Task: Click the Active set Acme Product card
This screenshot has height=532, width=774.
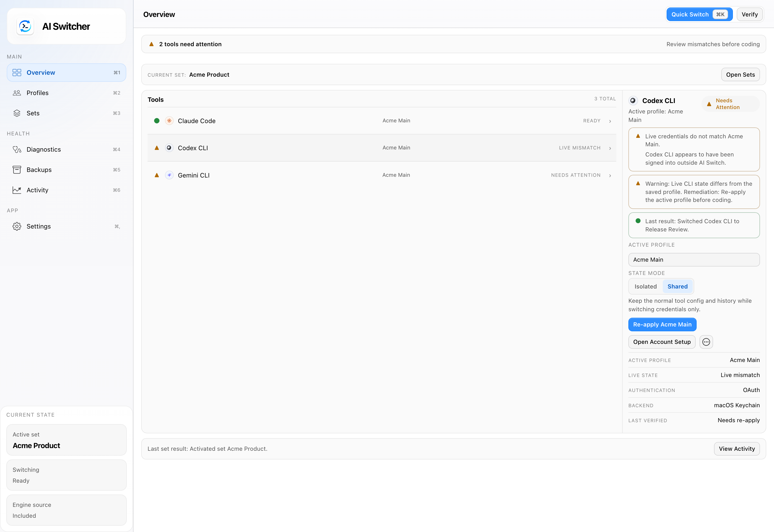Action: (66, 440)
